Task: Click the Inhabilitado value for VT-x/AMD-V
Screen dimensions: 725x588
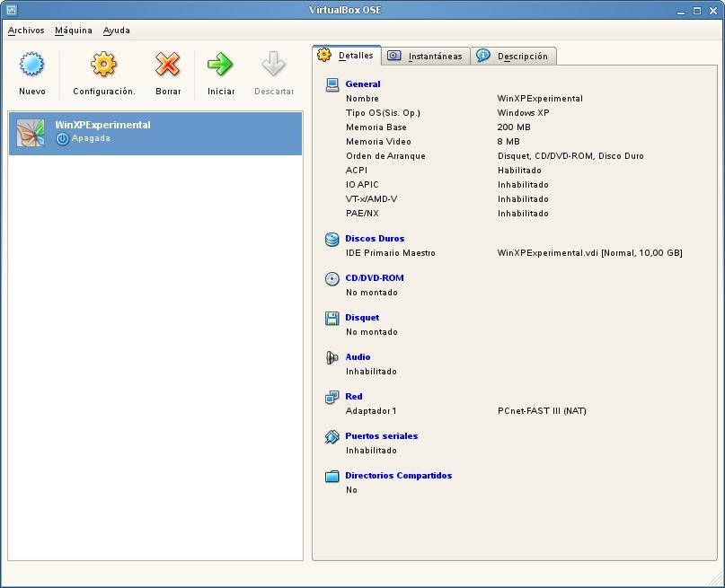Action: [x=523, y=198]
